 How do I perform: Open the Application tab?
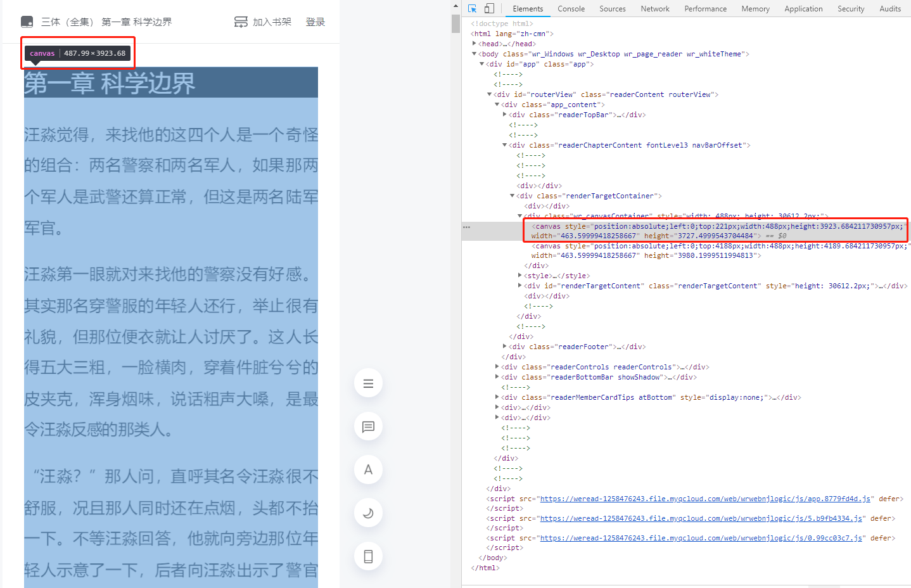[x=803, y=9]
